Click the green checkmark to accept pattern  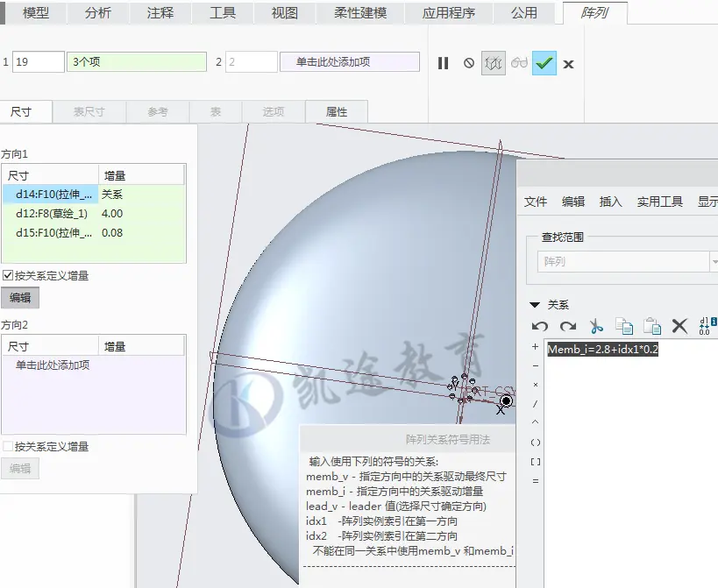(x=544, y=63)
